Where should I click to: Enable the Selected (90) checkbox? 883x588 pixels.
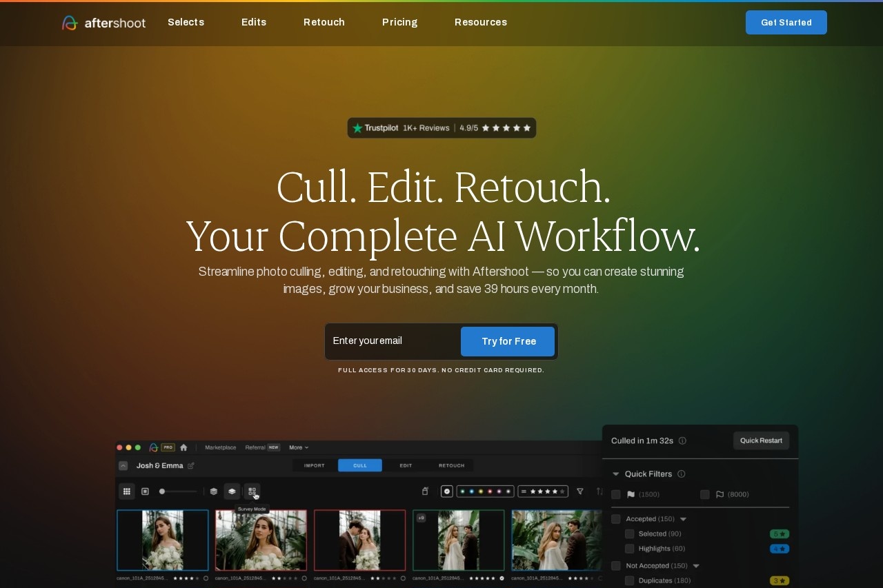tap(629, 534)
